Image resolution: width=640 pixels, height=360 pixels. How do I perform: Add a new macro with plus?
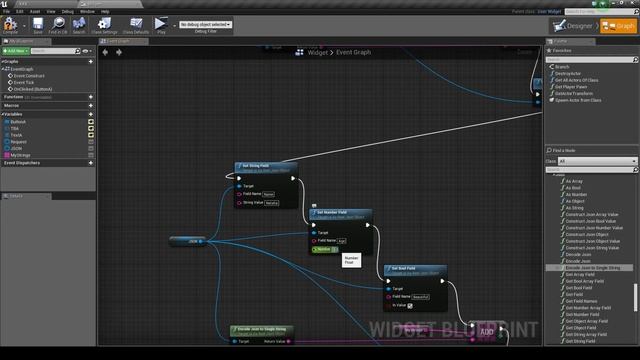click(x=91, y=106)
